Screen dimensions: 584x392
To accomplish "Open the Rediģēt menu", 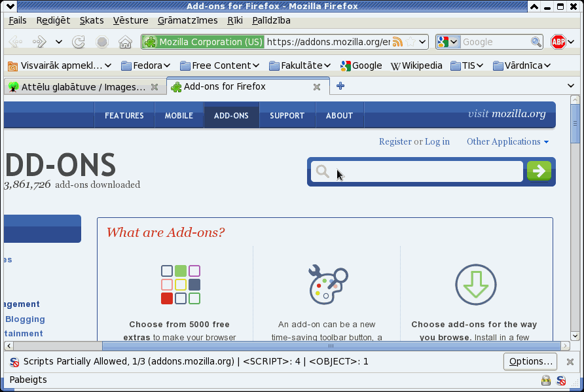I will [x=53, y=20].
